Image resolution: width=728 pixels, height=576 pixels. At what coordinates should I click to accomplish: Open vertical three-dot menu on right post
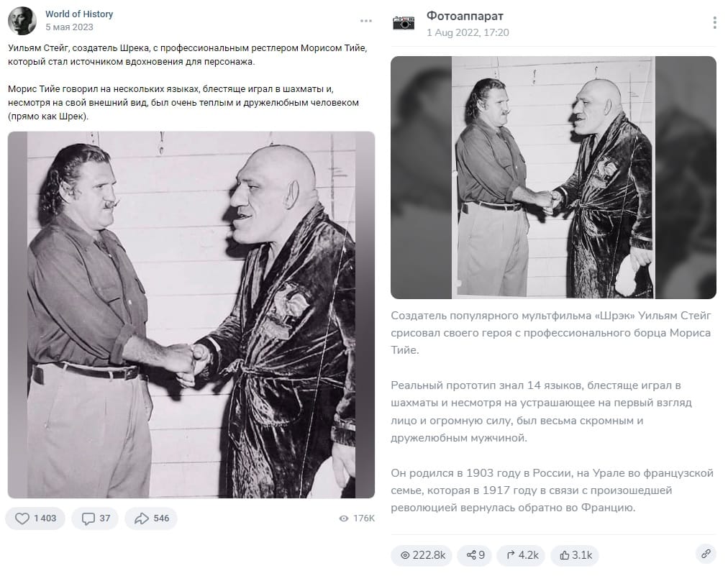714,22
